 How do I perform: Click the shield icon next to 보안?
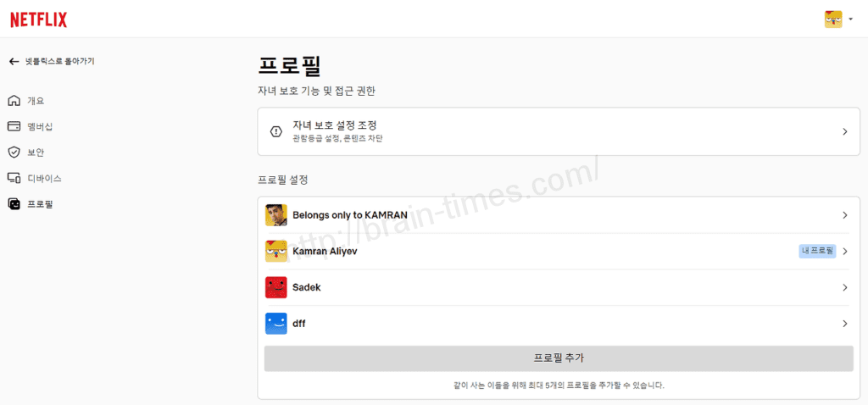(x=14, y=153)
